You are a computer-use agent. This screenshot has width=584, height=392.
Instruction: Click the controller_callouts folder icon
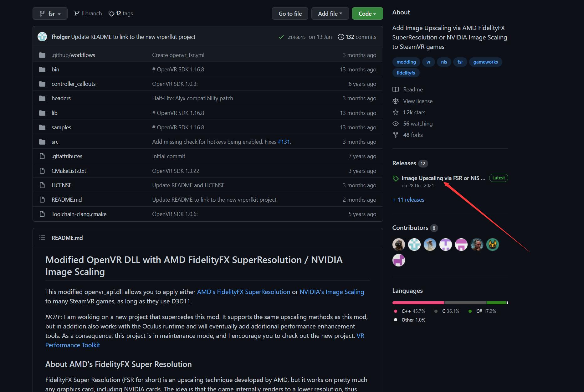tap(42, 84)
